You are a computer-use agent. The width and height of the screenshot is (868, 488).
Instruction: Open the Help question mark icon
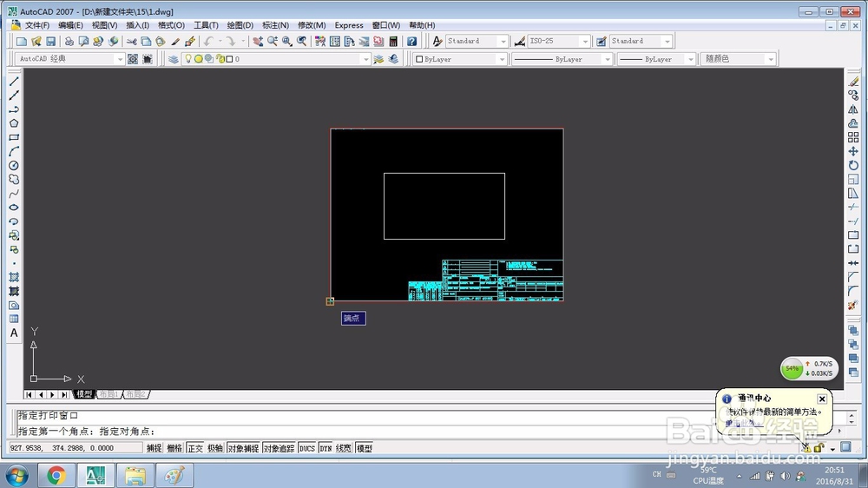(x=411, y=41)
